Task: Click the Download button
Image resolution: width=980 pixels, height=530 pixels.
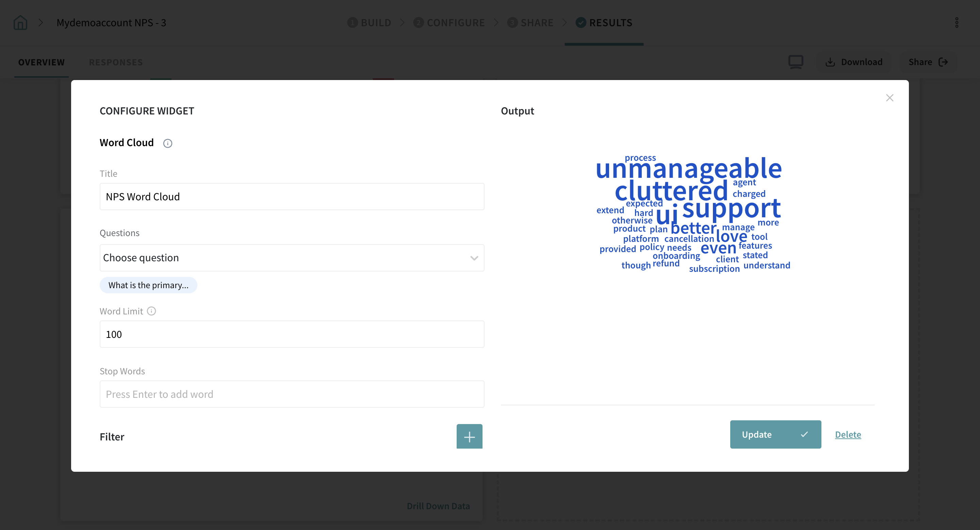Action: [x=854, y=62]
